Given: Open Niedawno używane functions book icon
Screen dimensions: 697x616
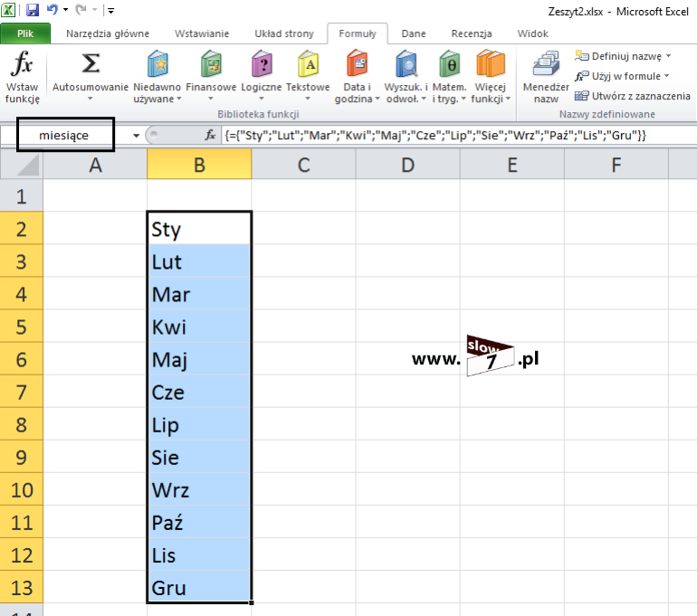Looking at the screenshot, I should click(x=158, y=63).
